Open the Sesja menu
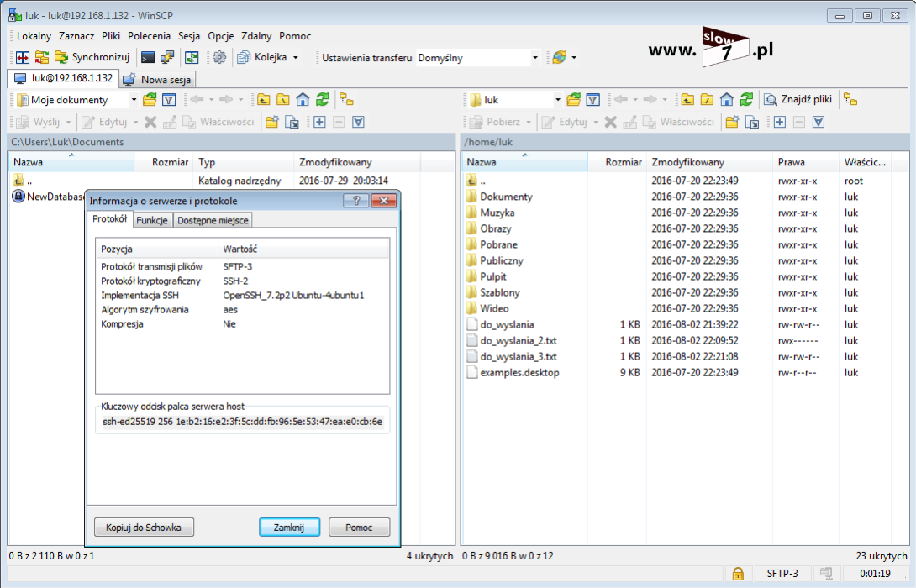 coord(189,36)
